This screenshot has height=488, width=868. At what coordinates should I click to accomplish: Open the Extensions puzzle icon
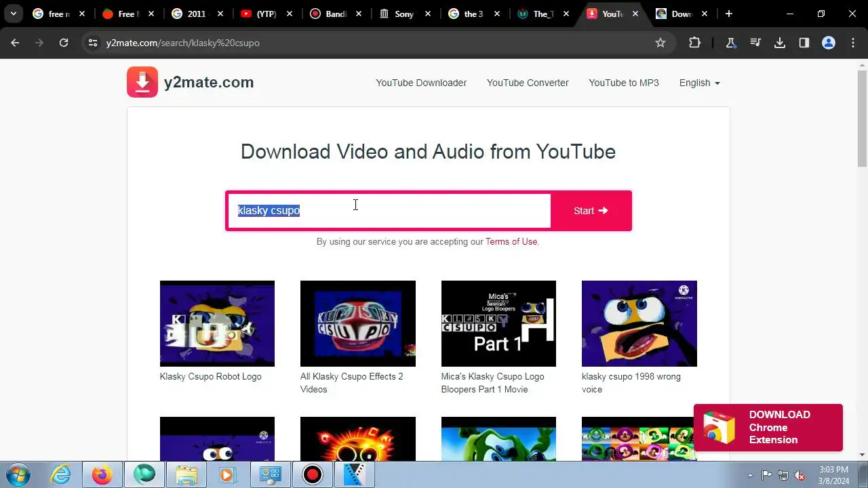(x=694, y=43)
